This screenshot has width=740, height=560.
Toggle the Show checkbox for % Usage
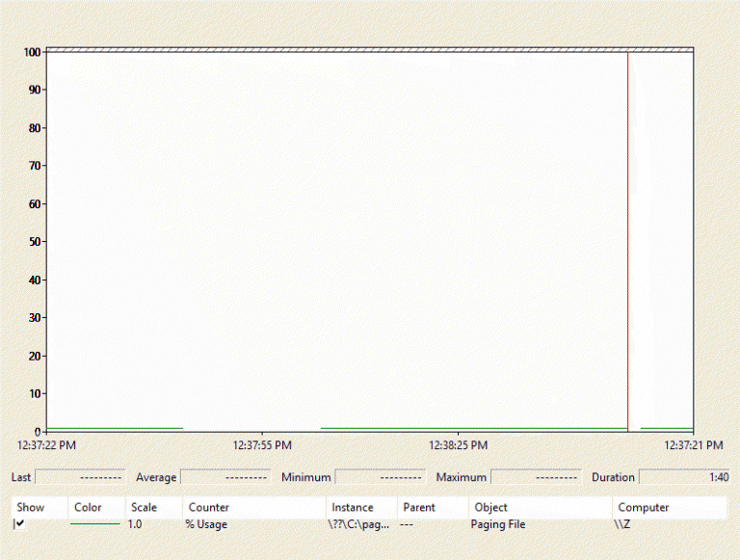click(x=19, y=523)
